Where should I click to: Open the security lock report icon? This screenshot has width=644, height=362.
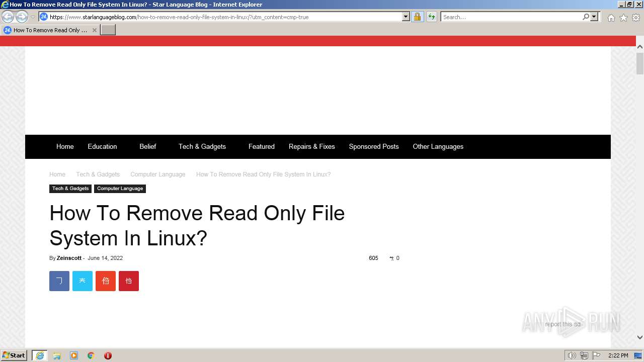pyautogui.click(x=417, y=17)
